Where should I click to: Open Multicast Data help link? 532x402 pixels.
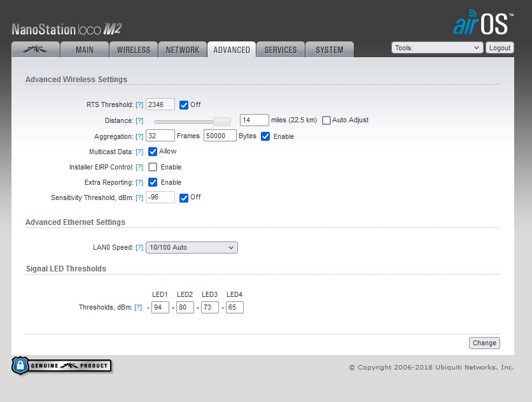(x=139, y=152)
